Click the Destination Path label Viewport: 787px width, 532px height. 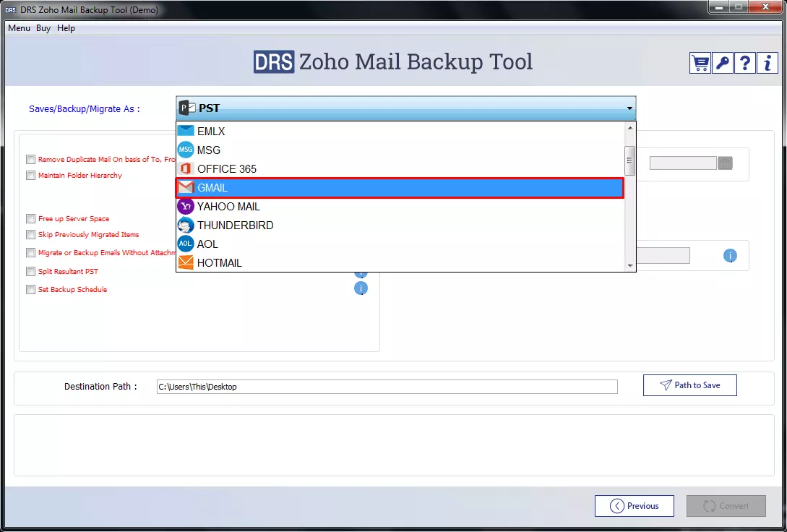point(100,387)
